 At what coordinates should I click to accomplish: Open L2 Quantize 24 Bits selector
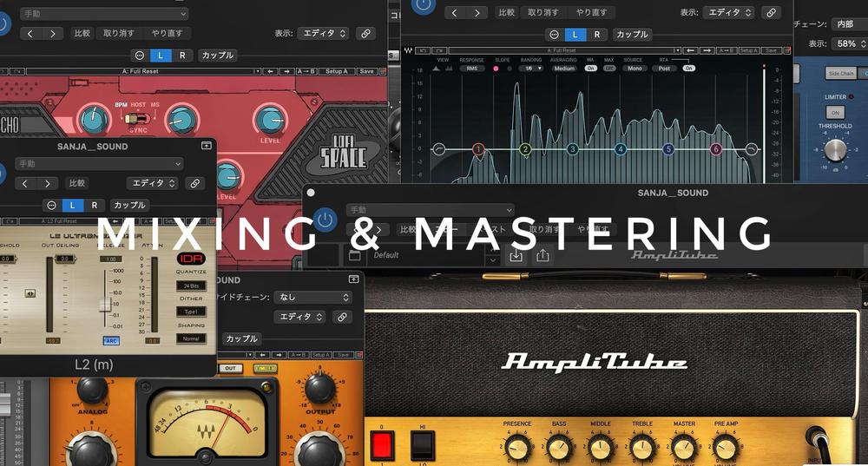[191, 286]
